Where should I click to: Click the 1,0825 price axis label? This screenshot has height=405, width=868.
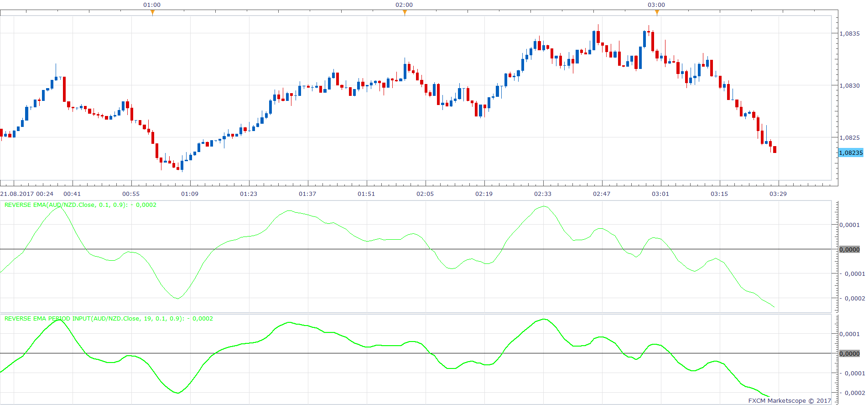tap(850, 138)
